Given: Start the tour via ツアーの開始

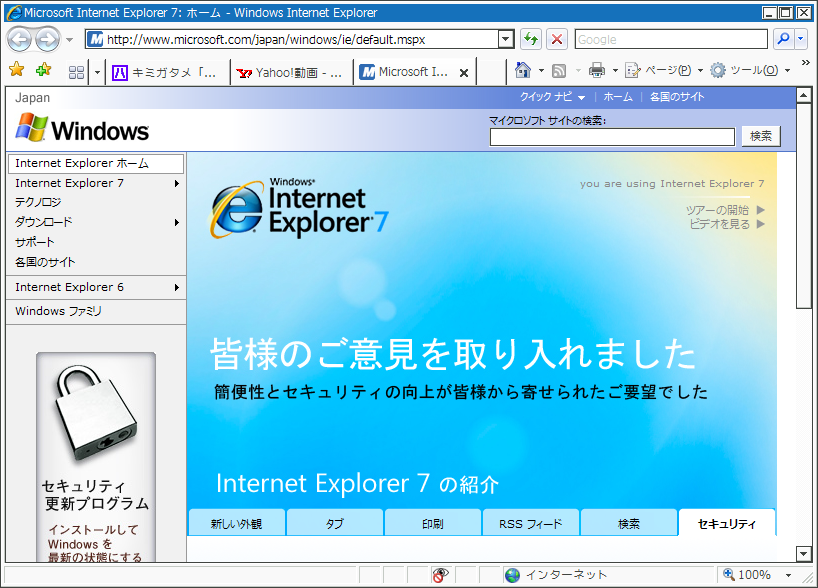Looking at the screenshot, I should 725,210.
